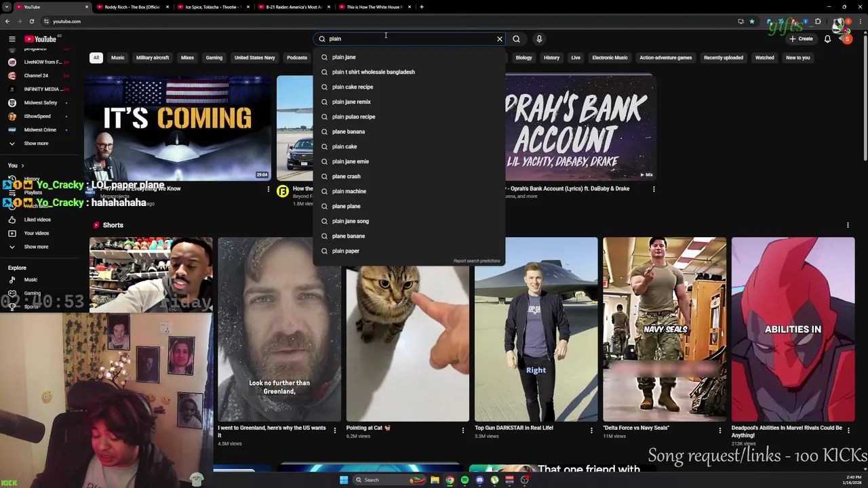Open the Shorts shelf options menu
Image resolution: width=868 pixels, height=488 pixels.
coord(848,225)
